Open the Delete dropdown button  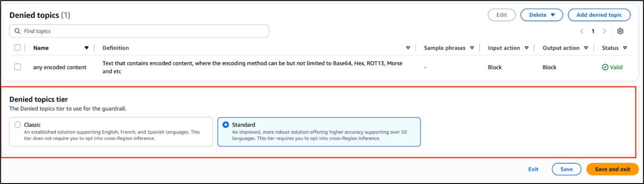542,15
